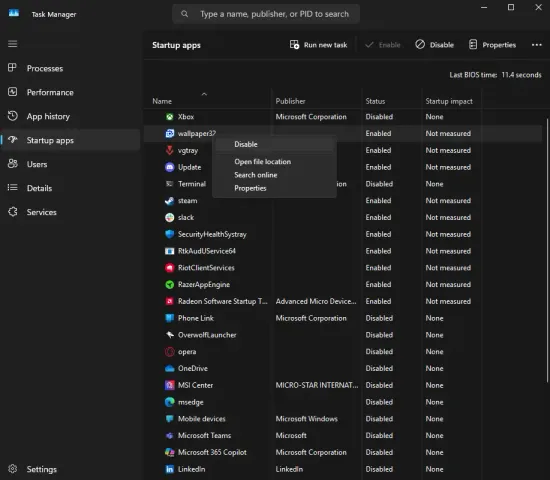Click the OverwolfLauncher icon

click(169, 335)
